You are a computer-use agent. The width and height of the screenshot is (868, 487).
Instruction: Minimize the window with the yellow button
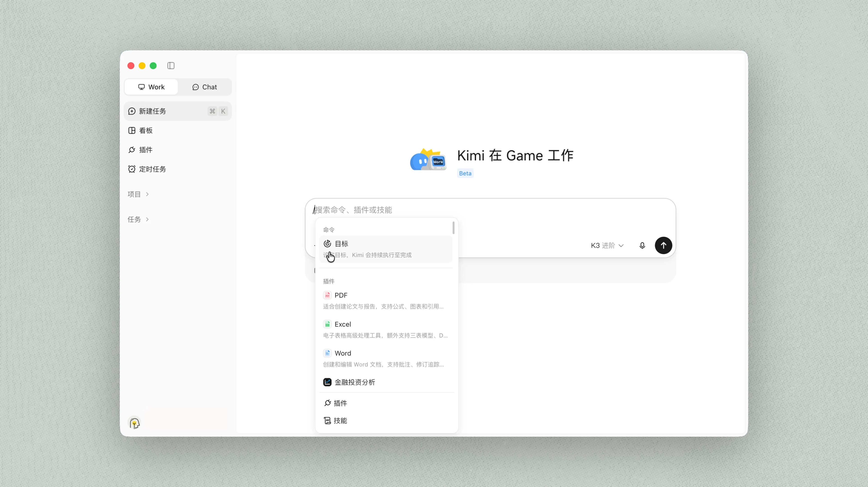(142, 66)
